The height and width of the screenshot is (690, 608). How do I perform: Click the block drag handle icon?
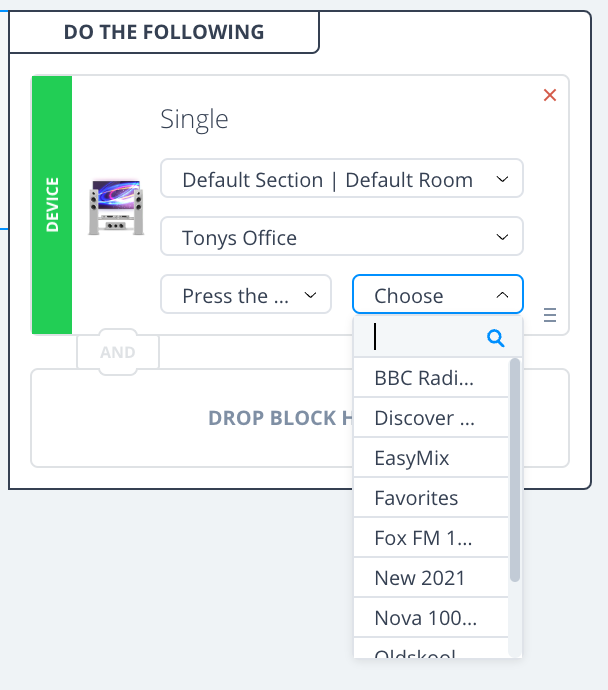point(549,316)
